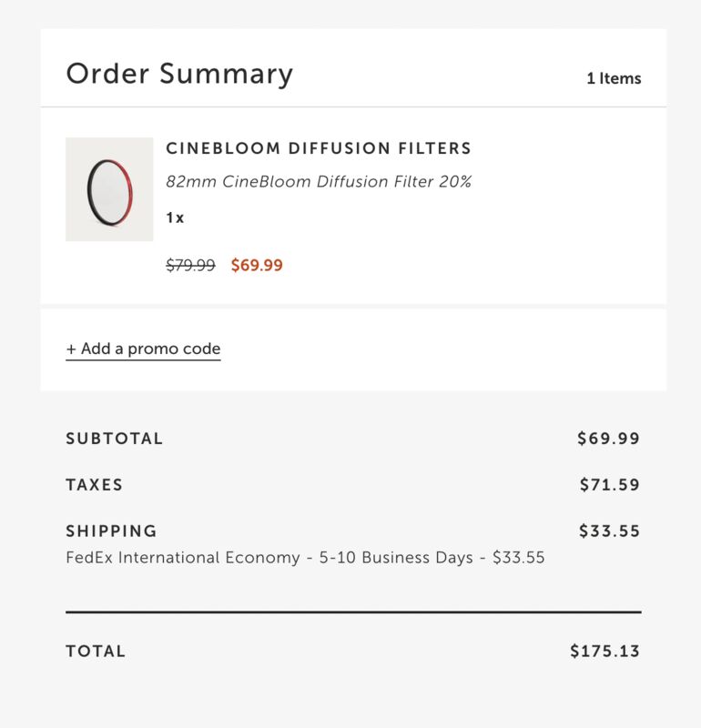Click the total amount $175.13
701x728 pixels.
tap(605, 652)
